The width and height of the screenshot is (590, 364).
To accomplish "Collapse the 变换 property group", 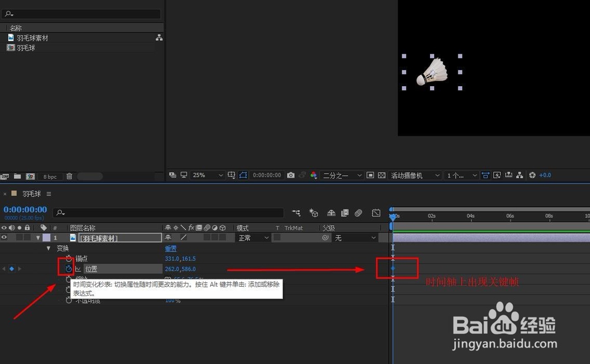I will [x=48, y=248].
